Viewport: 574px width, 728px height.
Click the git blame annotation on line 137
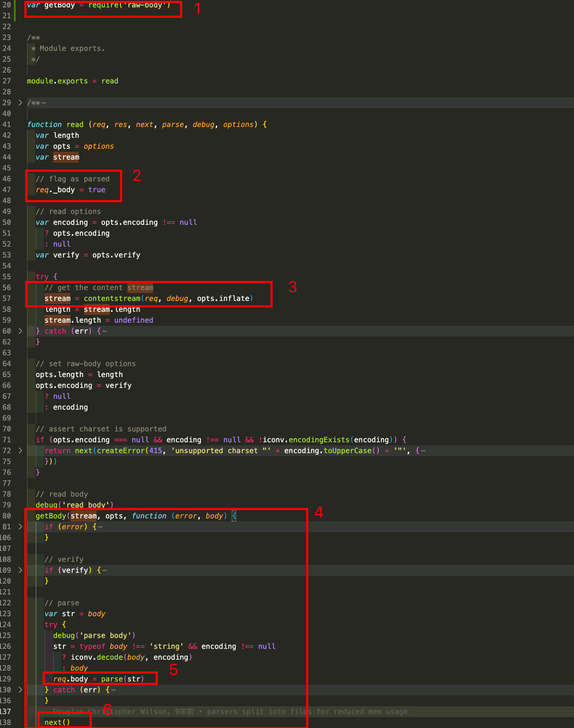pyautogui.click(x=230, y=711)
